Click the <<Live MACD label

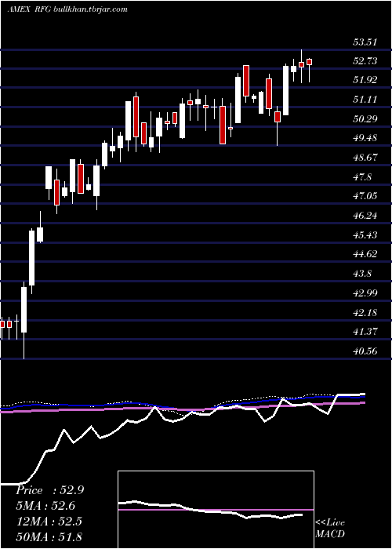pyautogui.click(x=330, y=529)
